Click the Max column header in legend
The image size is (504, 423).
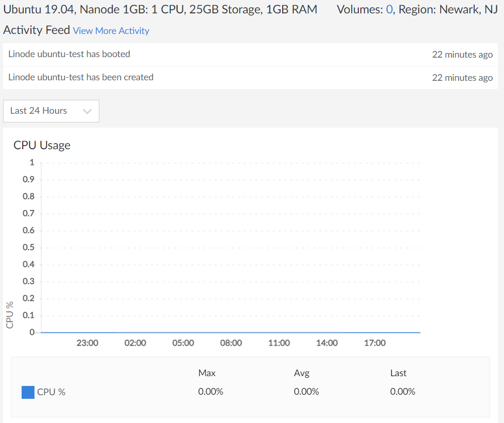[207, 373]
